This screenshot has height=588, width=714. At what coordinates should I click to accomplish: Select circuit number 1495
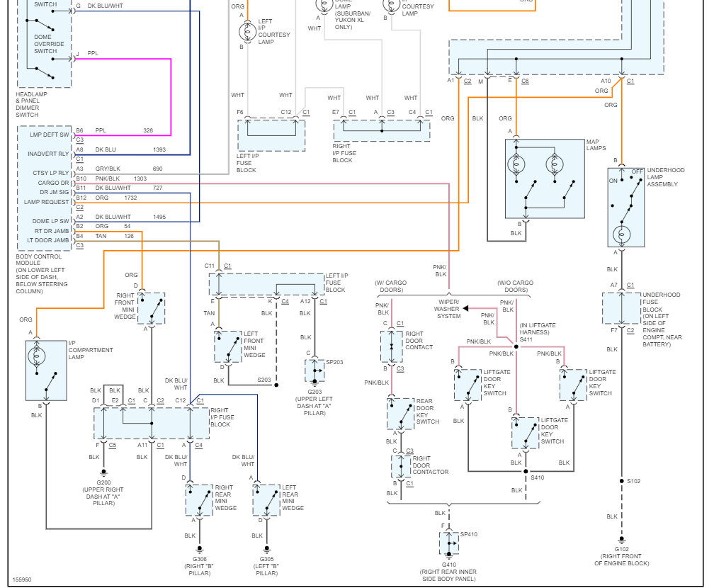(159, 217)
